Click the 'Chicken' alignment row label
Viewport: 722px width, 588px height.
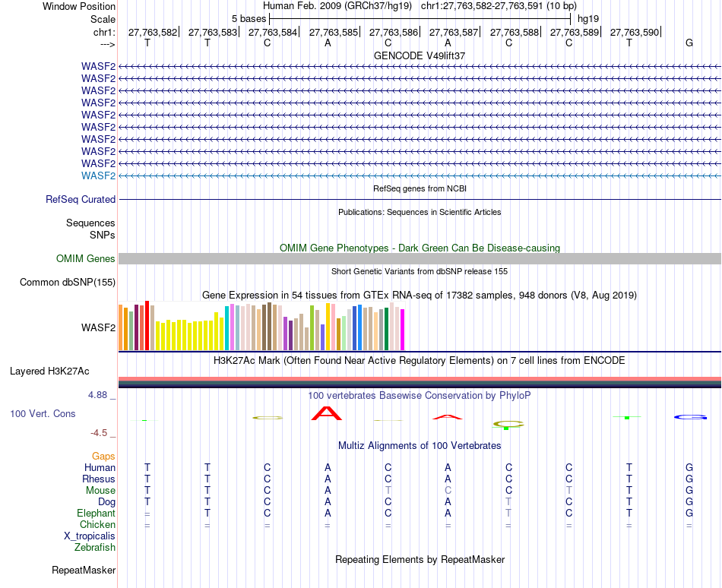click(x=97, y=524)
